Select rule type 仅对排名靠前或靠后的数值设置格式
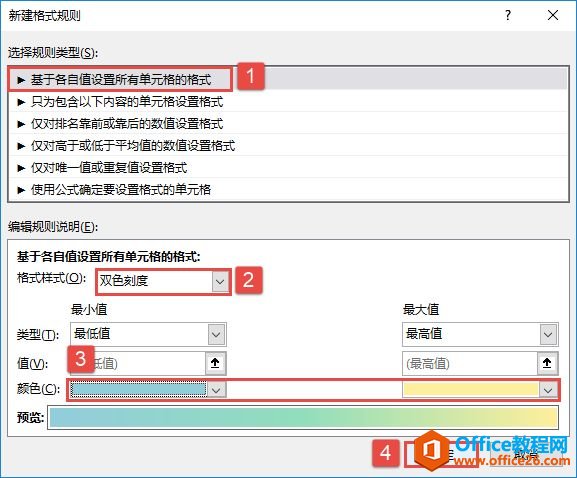Screen dimensions: 577x478 click(x=288, y=124)
